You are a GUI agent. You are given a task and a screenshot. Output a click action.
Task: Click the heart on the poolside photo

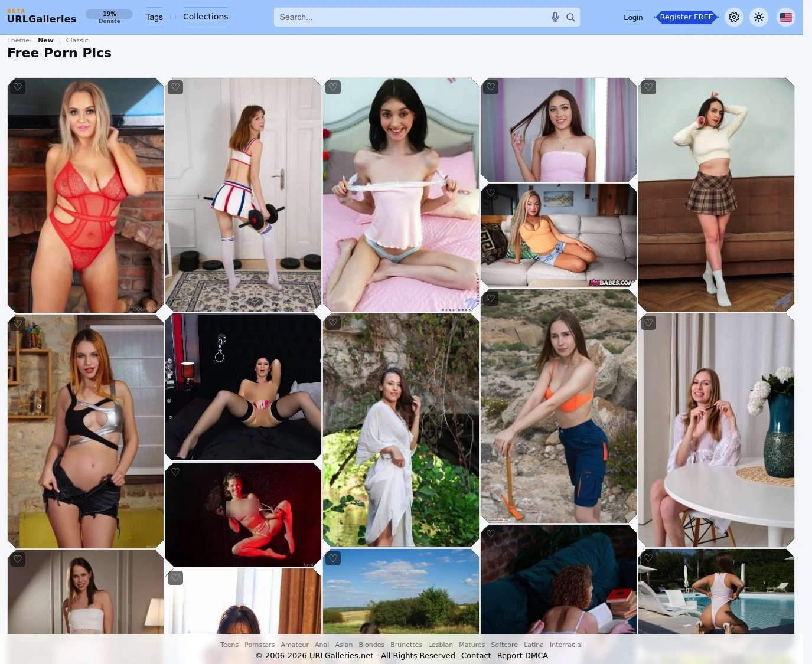[648, 558]
